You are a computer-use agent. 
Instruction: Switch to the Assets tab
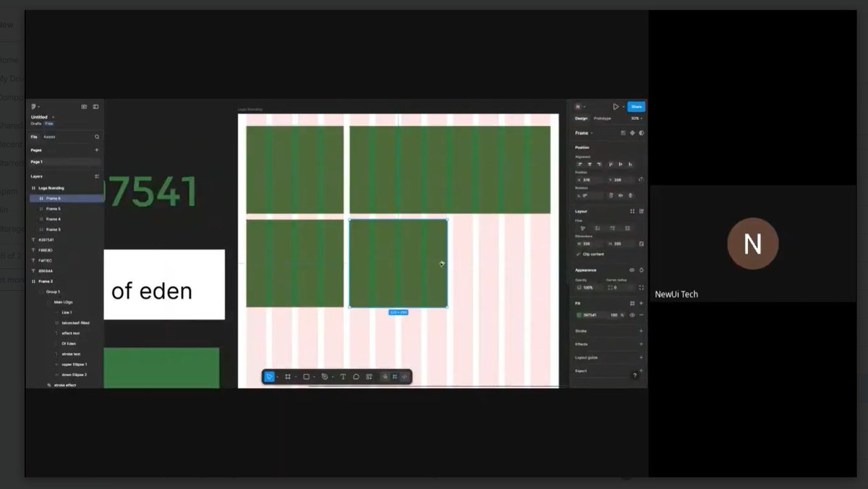pyautogui.click(x=49, y=137)
